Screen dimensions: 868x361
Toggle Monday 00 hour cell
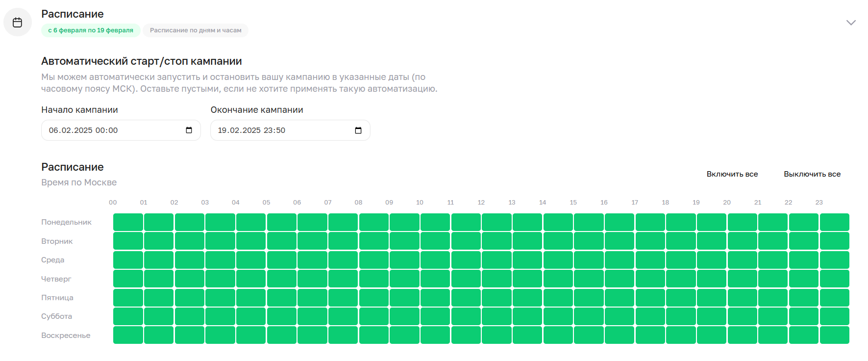128,222
